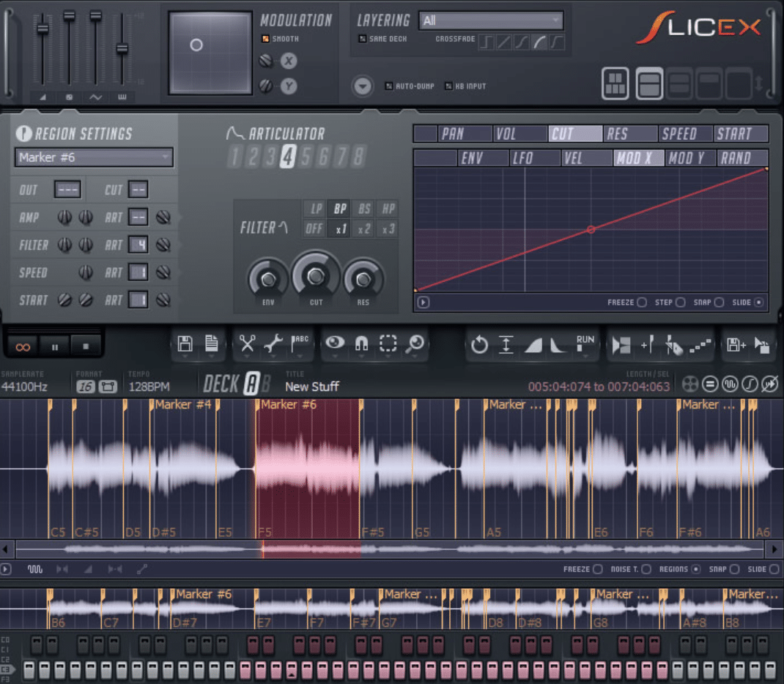This screenshot has width=784, height=684.
Task: Click the reload circular arrow icon
Action: pos(479,345)
